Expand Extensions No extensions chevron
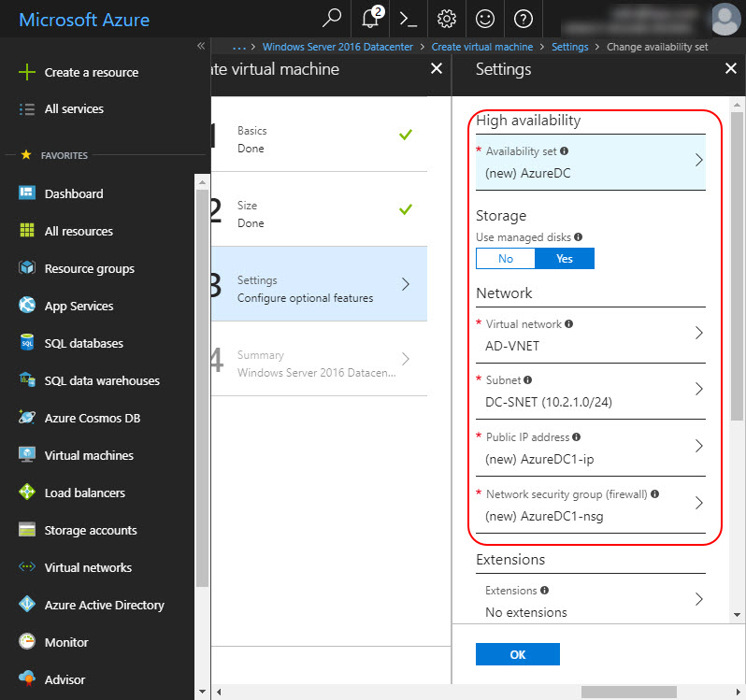Viewport: 746px width, 700px height. [699, 599]
